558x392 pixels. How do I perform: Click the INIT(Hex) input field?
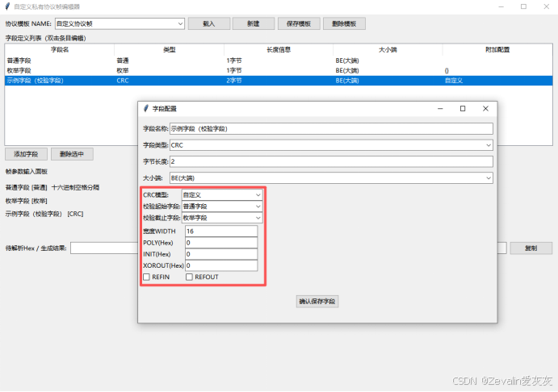pyautogui.click(x=221, y=254)
